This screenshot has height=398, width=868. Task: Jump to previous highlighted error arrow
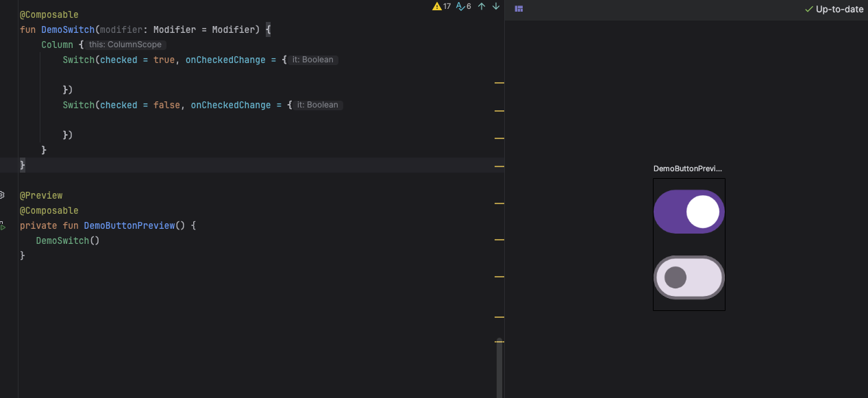point(482,7)
